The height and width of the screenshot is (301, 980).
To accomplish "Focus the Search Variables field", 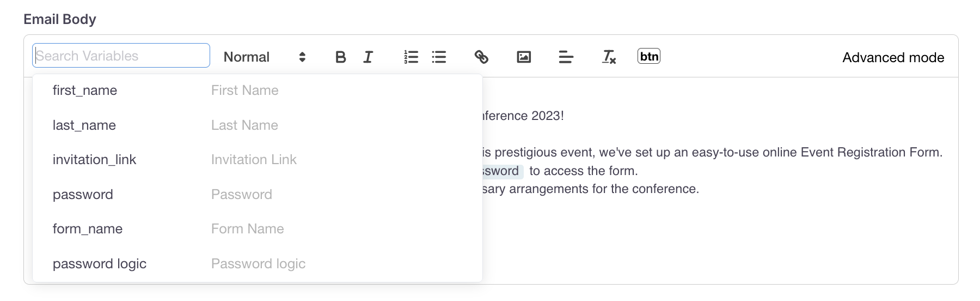I will 121,56.
